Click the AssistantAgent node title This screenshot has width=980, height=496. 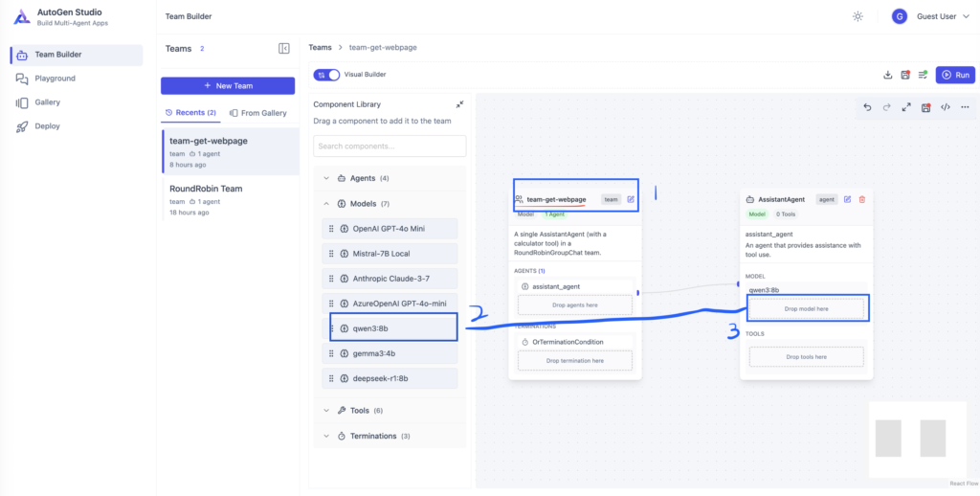point(781,199)
